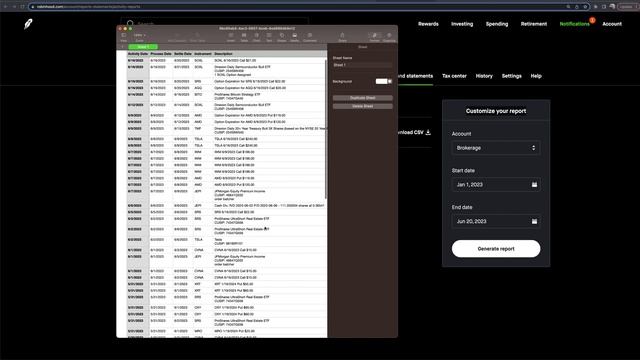Open Notifications in the top nav
This screenshot has width=640, height=360.
tap(574, 24)
